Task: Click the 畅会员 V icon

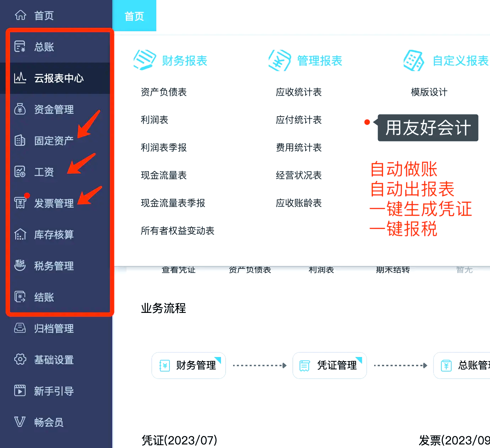Action: [x=20, y=422]
